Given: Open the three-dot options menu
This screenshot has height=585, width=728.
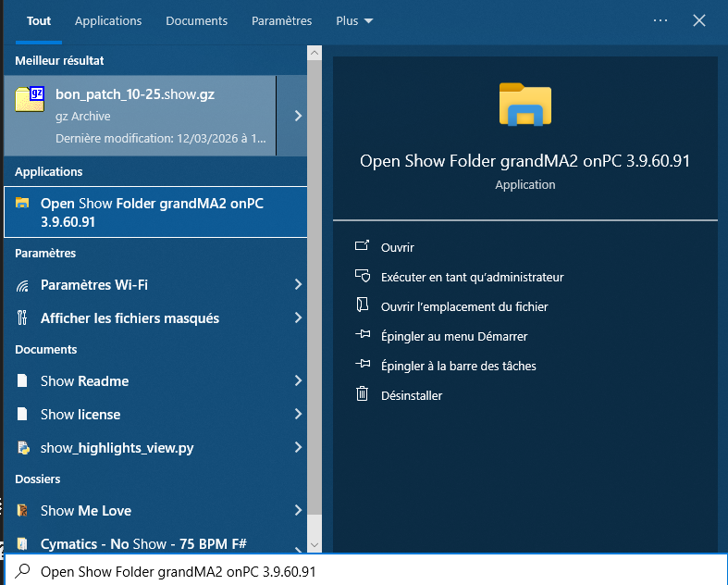Looking at the screenshot, I should click(660, 20).
